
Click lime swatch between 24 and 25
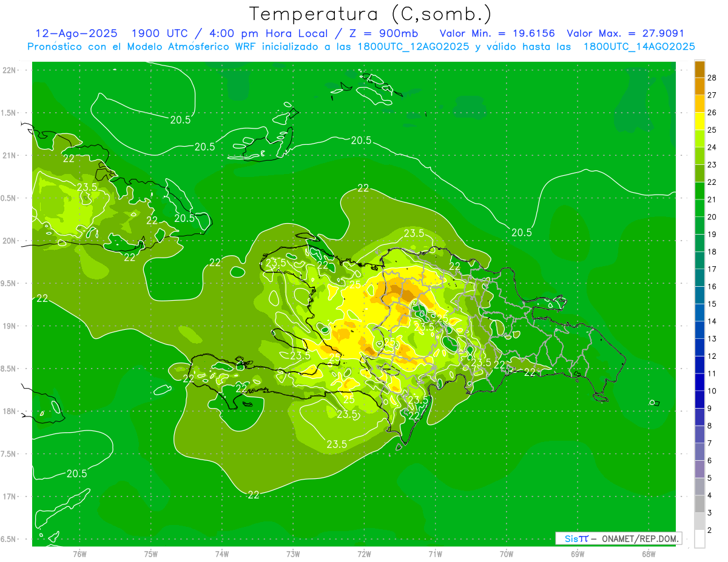pos(699,138)
